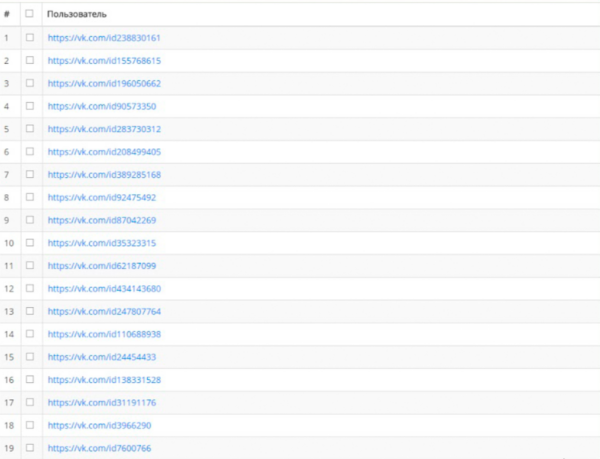The height and width of the screenshot is (459, 600).
Task: Tick the select-all checkbox in header
Action: click(x=29, y=14)
